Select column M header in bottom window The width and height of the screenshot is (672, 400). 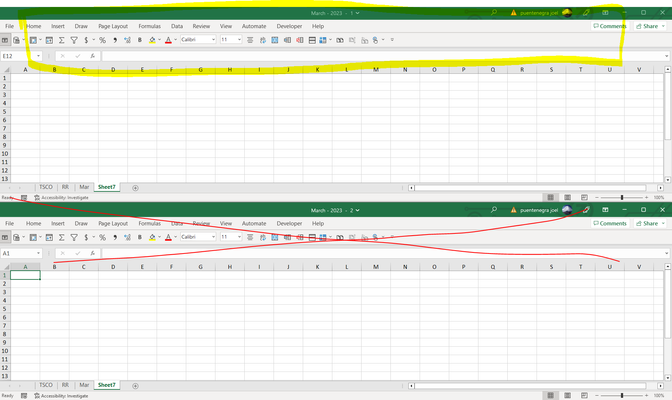[376, 267]
